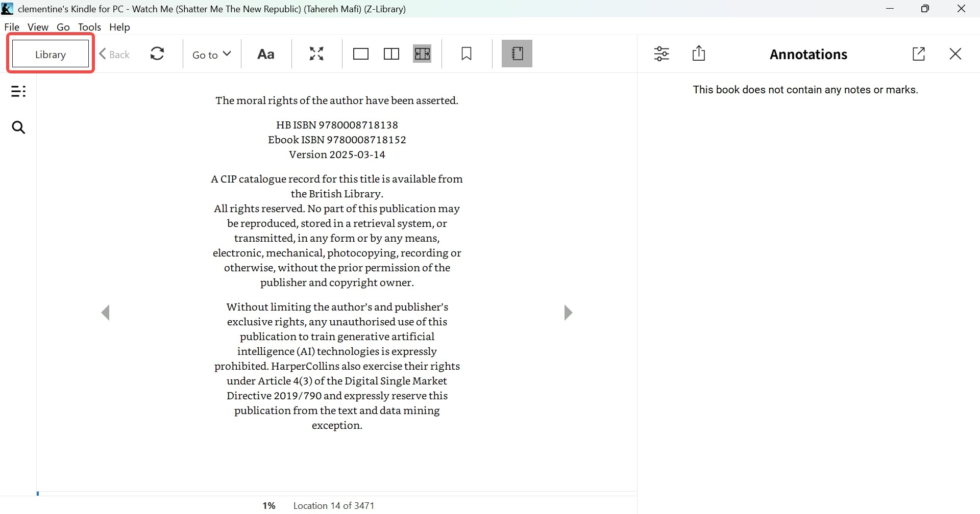Pop out Annotations into a new window
Viewport: 980px width, 514px height.
[x=919, y=54]
